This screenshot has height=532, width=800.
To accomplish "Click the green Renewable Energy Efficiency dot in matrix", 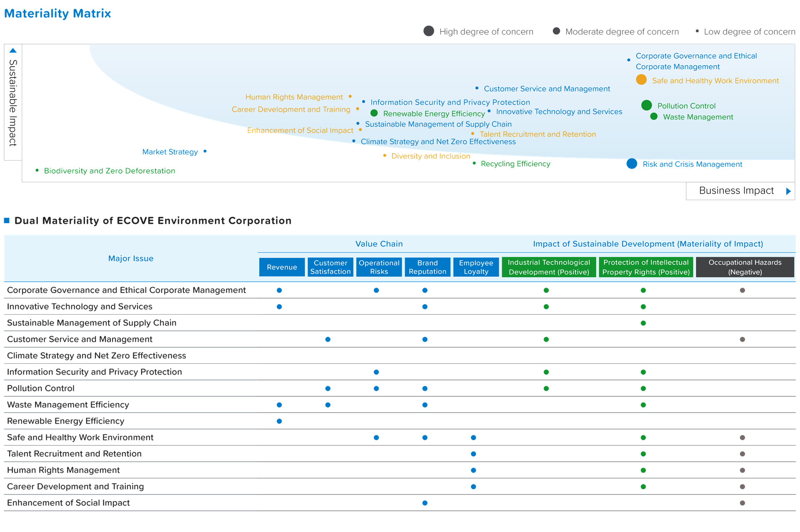I will [374, 113].
